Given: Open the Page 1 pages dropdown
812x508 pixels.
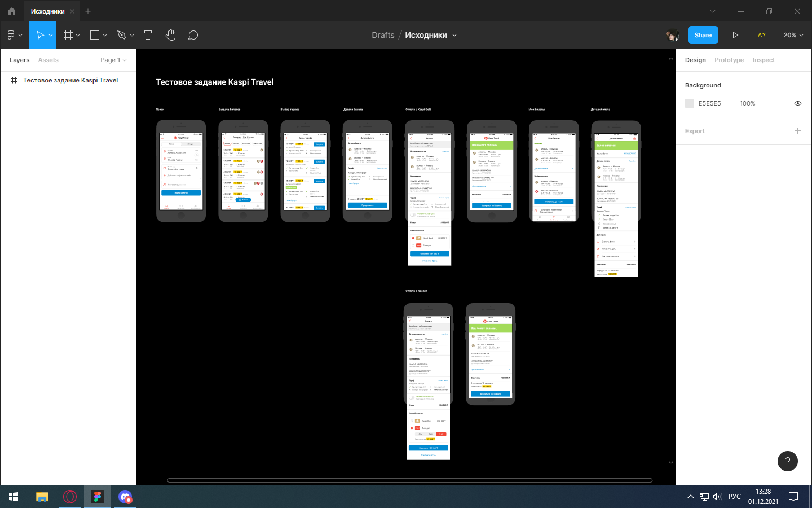Looking at the screenshot, I should 113,60.
